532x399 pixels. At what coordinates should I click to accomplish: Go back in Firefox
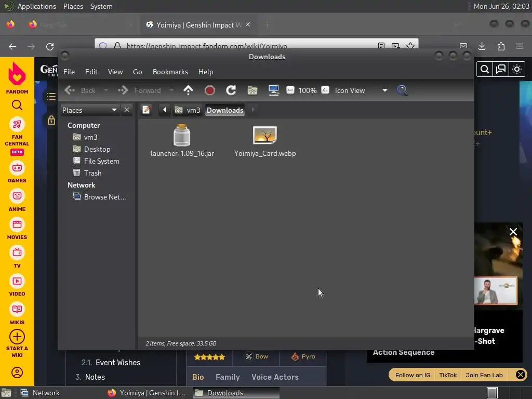click(x=12, y=46)
